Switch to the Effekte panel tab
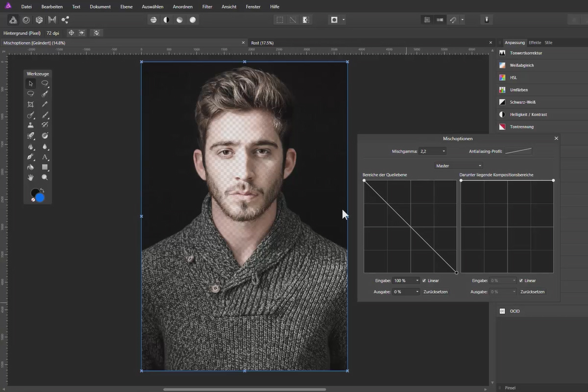Image resolution: width=588 pixels, height=392 pixels. (x=535, y=43)
